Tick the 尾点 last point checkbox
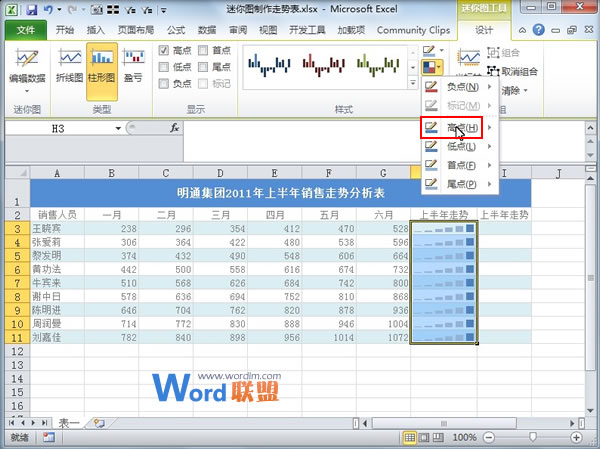Image resolution: width=600 pixels, height=449 pixels. coord(202,67)
